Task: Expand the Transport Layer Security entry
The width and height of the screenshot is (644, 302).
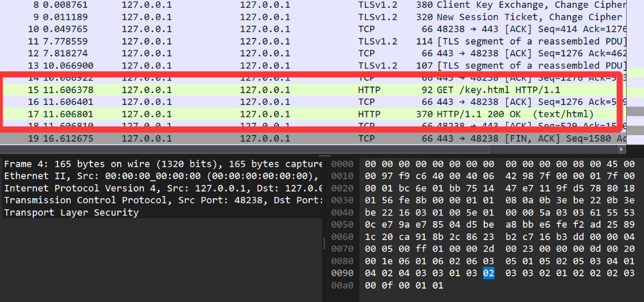Action: tap(71, 213)
